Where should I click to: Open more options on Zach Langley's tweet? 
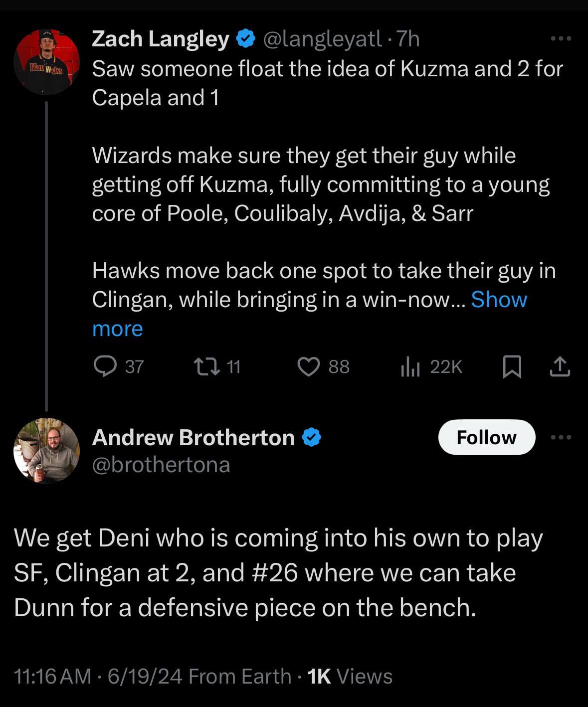[561, 39]
